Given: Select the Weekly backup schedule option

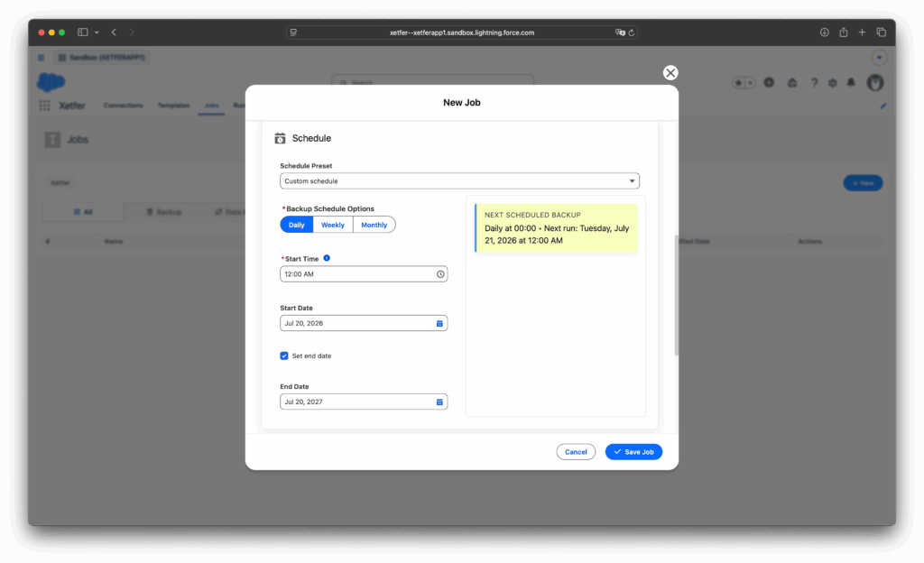Looking at the screenshot, I should (x=332, y=225).
